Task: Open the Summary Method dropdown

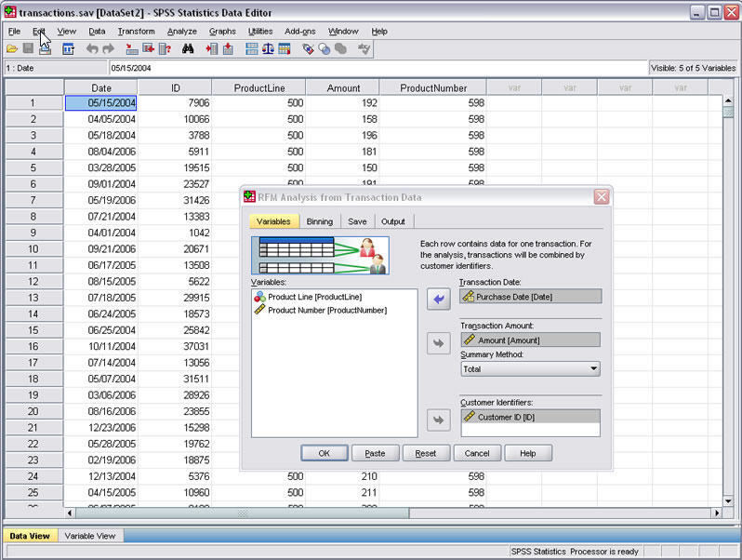Action: [531, 368]
